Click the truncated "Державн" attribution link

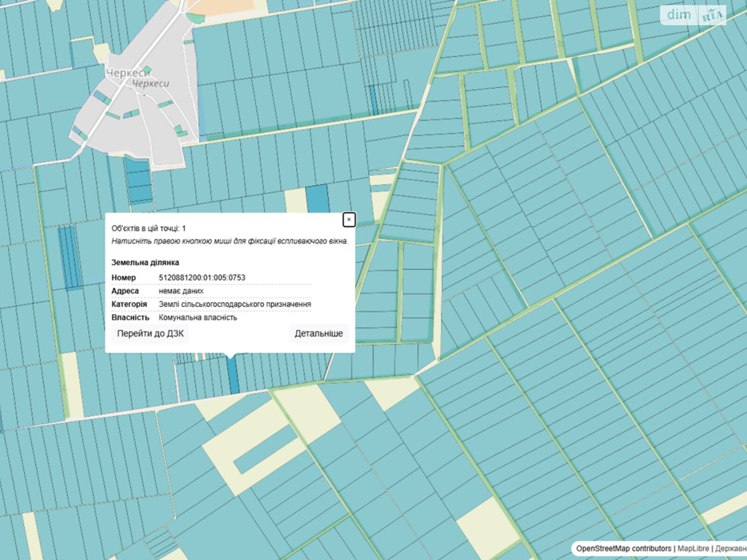tap(730, 549)
